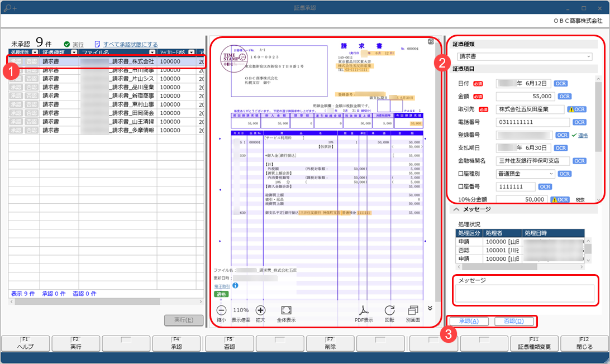Click the info icon beside 電子取引
Screen dimensions: 610x364
click(235, 285)
